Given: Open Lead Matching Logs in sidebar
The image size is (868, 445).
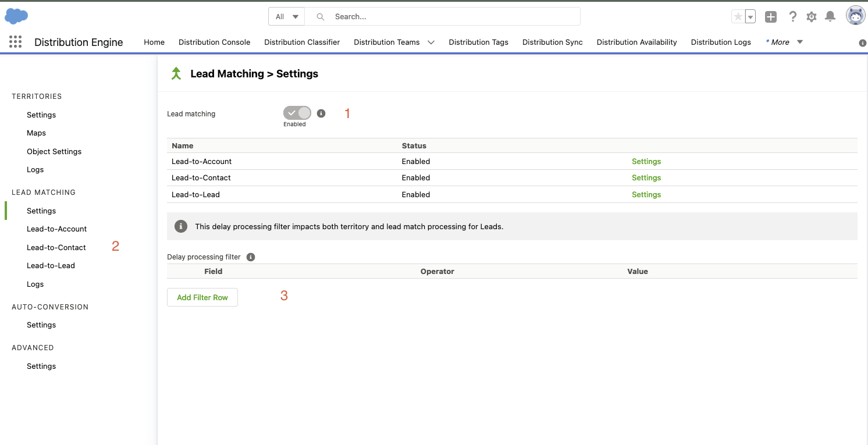Looking at the screenshot, I should 35,284.
